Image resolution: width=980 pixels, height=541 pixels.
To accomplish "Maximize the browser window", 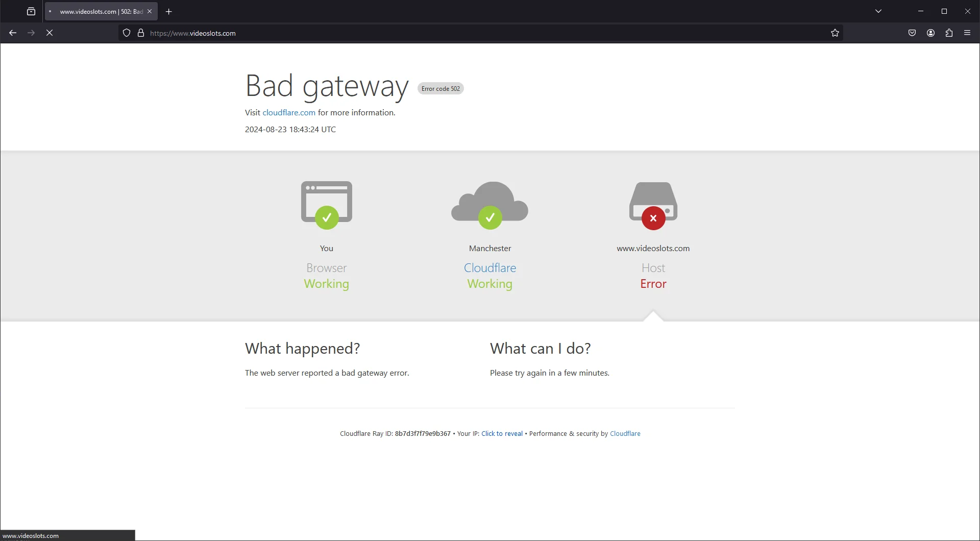I will (944, 11).
